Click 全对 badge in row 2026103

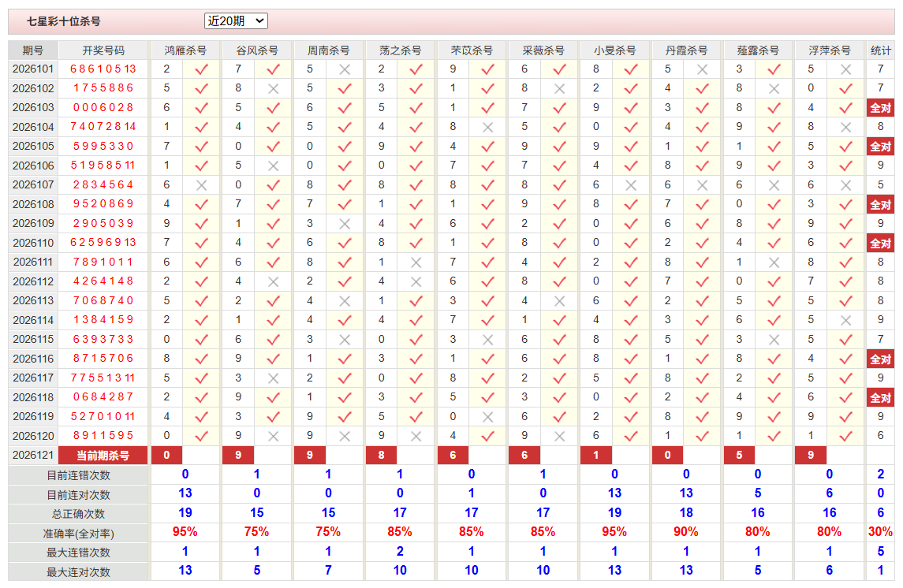[881, 107]
